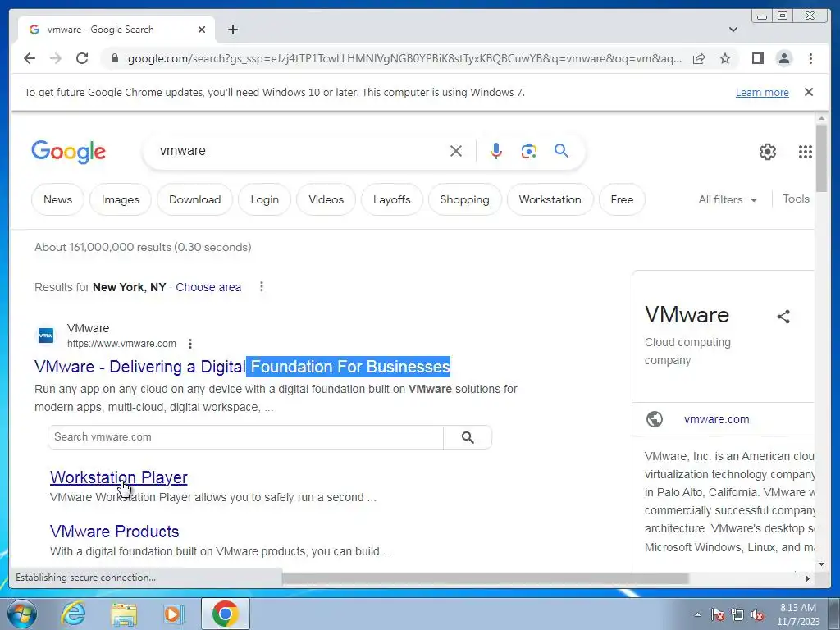Viewport: 840px width, 630px height.
Task: Filter results by Videos
Action: (326, 199)
